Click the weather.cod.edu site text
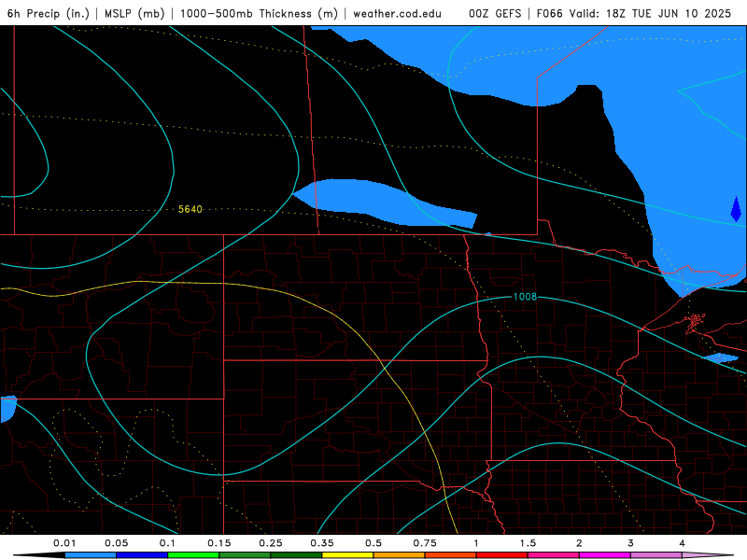Screen dimensions: 747x560 coord(397,13)
